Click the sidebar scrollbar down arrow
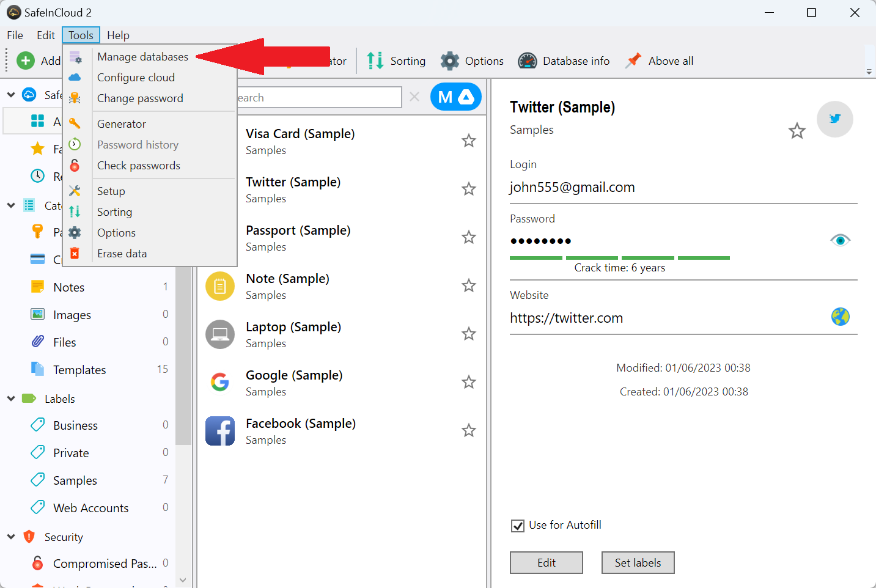The width and height of the screenshot is (876, 588). pyautogui.click(x=183, y=579)
